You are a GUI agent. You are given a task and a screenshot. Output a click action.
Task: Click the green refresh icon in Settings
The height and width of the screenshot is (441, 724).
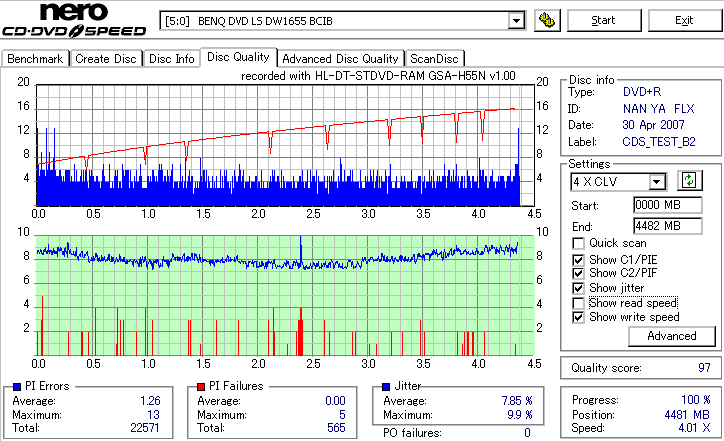689,181
